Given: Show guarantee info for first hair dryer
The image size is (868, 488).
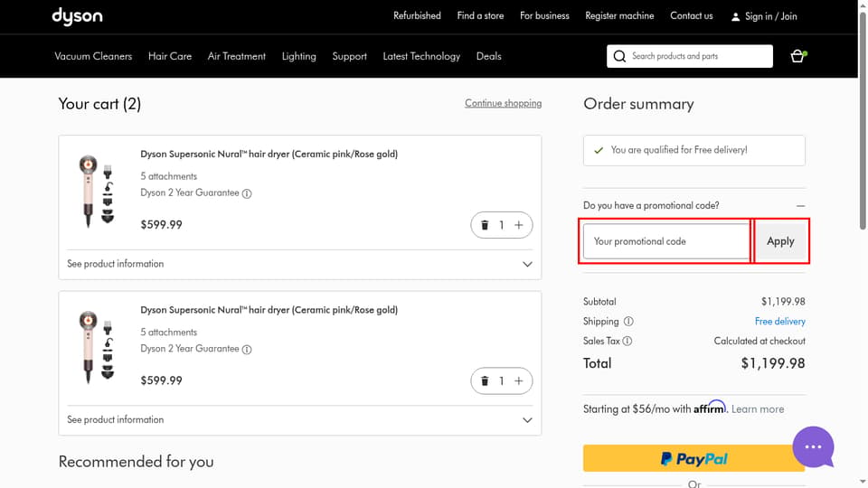Looking at the screenshot, I should (x=247, y=193).
